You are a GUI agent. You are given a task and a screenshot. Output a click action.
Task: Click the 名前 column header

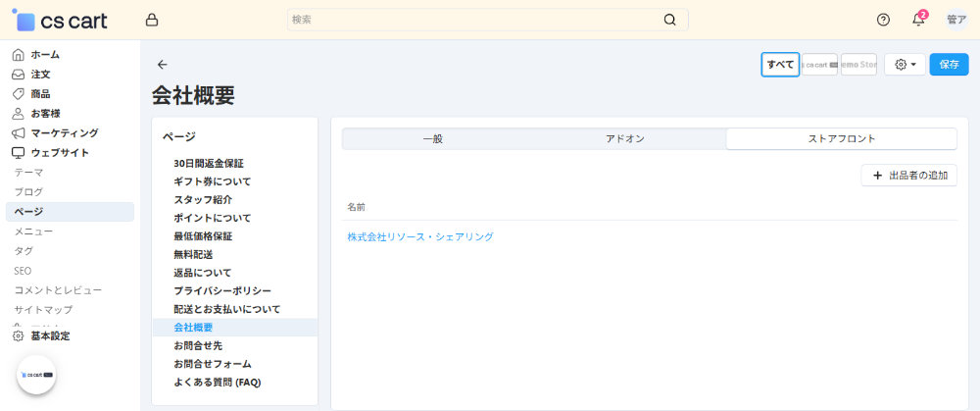pyautogui.click(x=357, y=206)
